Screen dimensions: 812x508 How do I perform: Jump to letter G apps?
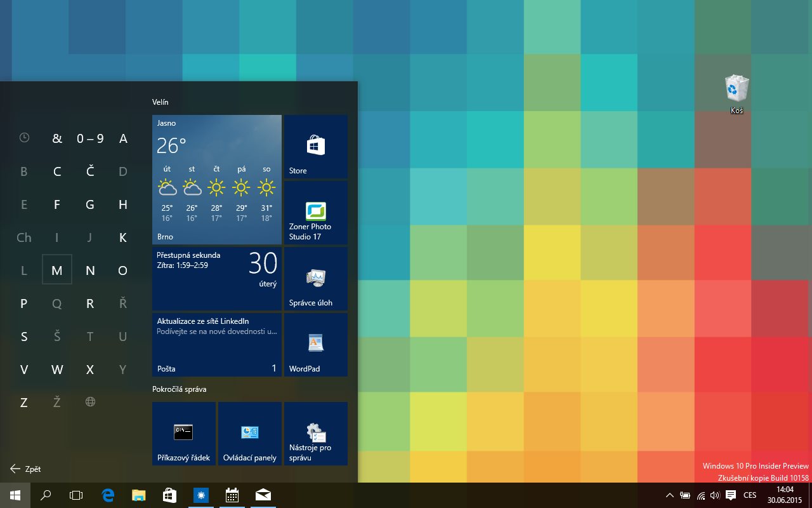[x=90, y=204]
